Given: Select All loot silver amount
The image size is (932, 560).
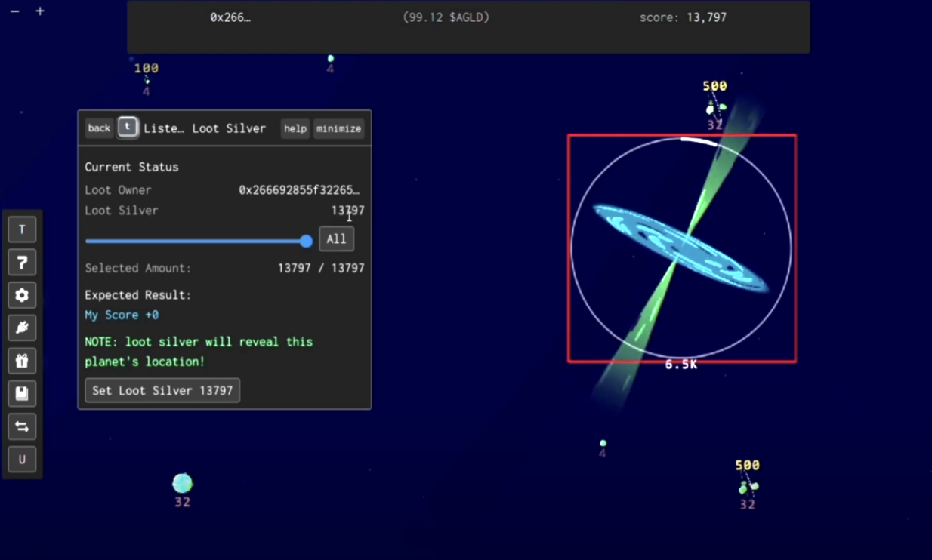Looking at the screenshot, I should (x=336, y=239).
